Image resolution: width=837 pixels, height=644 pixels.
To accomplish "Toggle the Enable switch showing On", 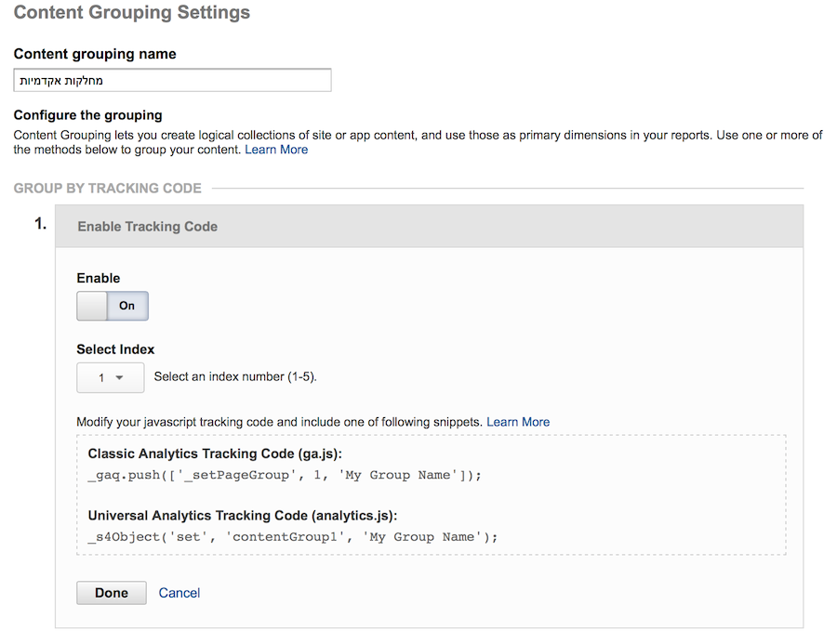I will point(113,306).
